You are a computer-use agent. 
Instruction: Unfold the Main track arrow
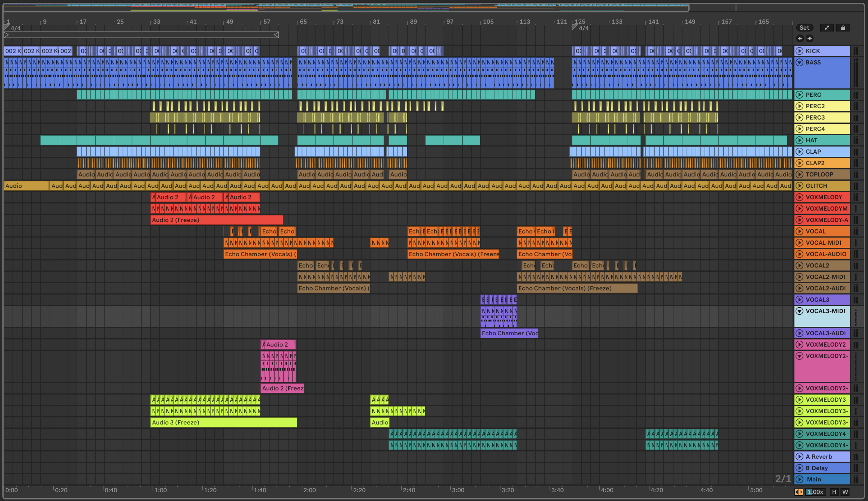(x=800, y=479)
